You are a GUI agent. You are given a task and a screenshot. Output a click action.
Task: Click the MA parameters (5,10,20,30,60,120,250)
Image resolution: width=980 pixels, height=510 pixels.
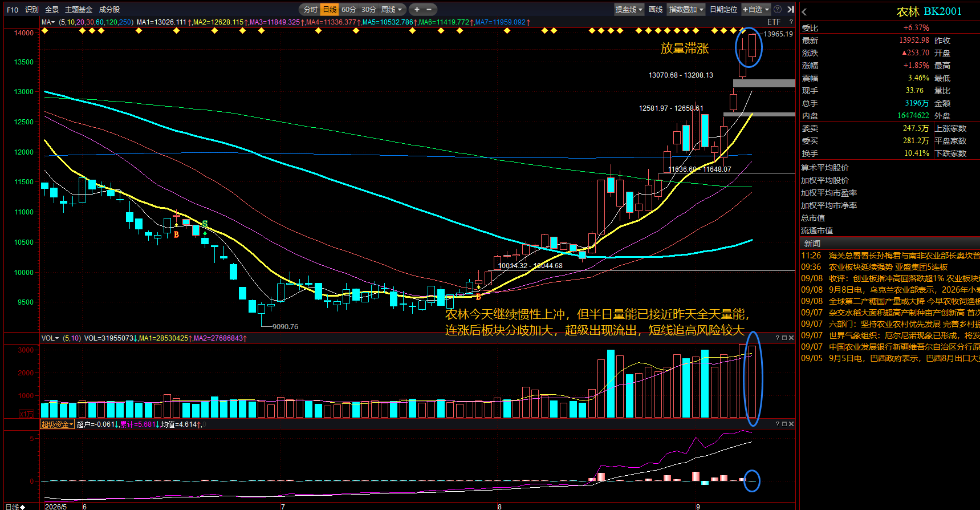[x=96, y=22]
